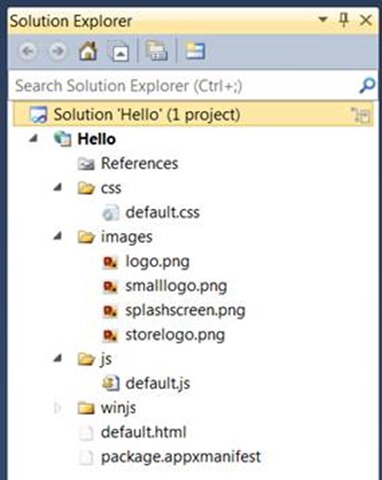The width and height of the screenshot is (382, 480).
Task: Expand the winjs folder
Action: pyautogui.click(x=58, y=408)
